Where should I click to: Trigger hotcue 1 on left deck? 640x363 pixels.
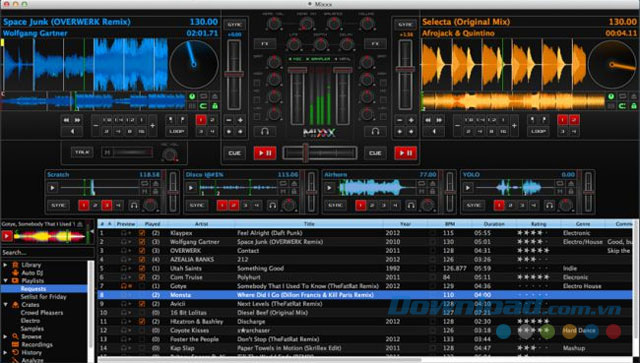click(x=201, y=120)
